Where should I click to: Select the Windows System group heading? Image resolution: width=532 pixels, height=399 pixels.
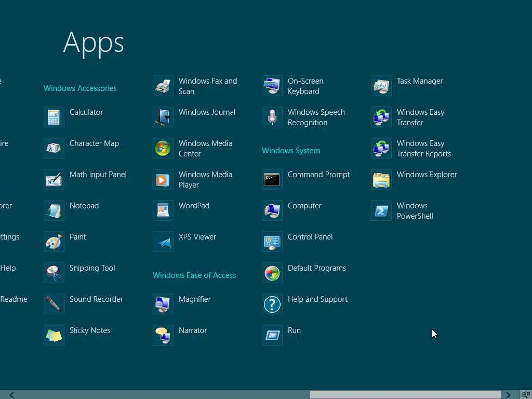point(291,151)
